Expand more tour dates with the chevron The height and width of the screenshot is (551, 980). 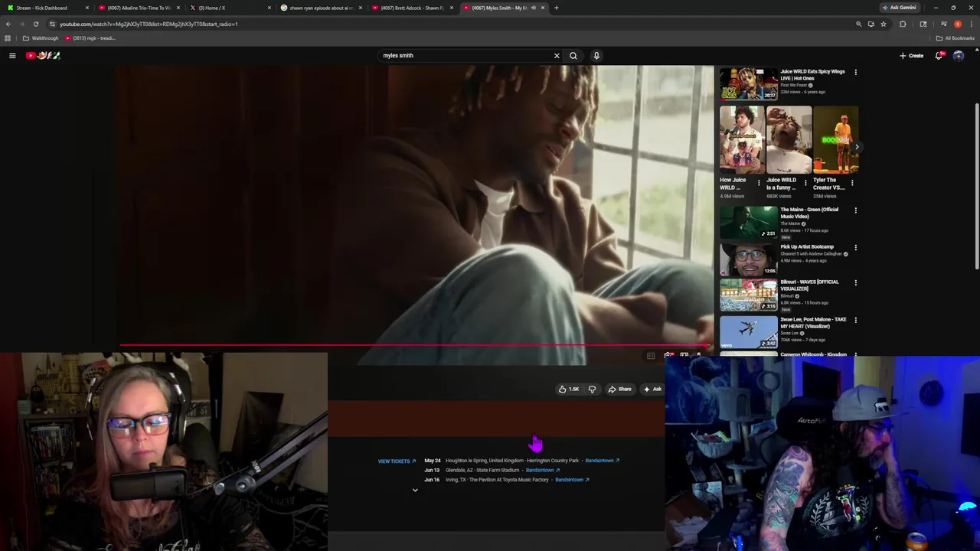(x=415, y=490)
